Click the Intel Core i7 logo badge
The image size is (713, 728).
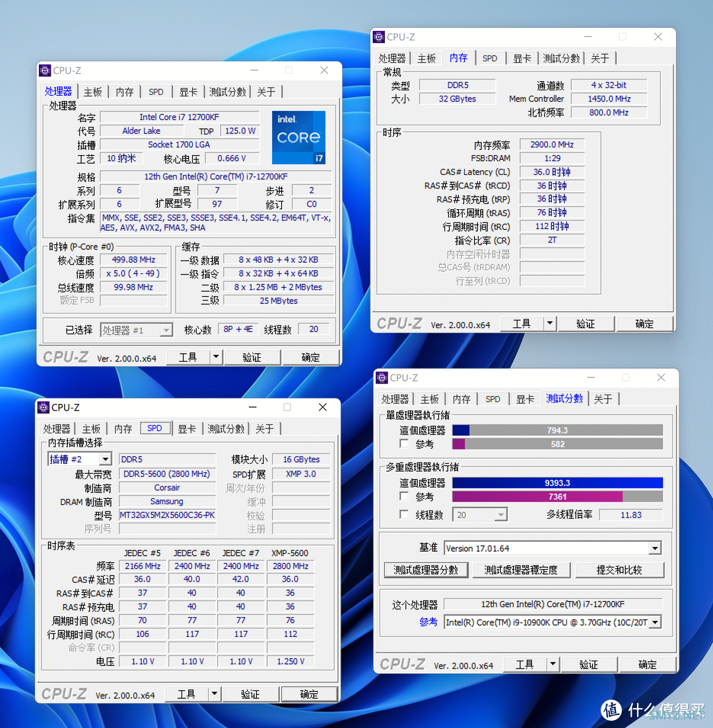tap(298, 137)
